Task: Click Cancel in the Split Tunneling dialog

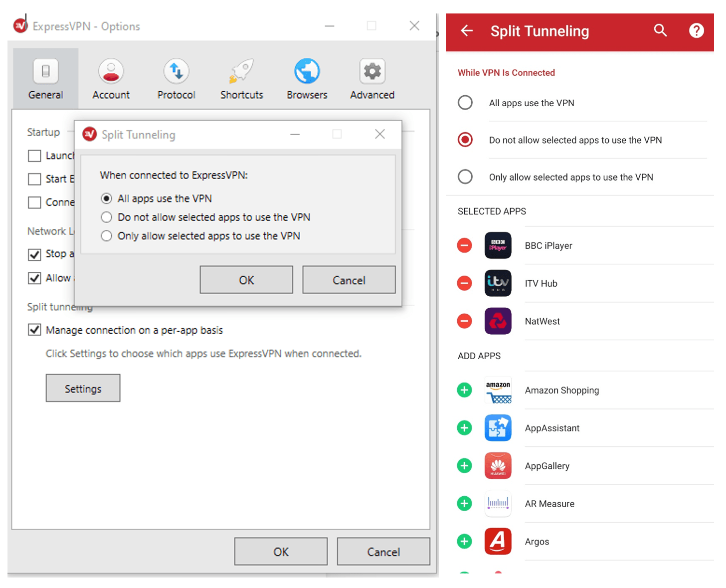Action: [349, 280]
